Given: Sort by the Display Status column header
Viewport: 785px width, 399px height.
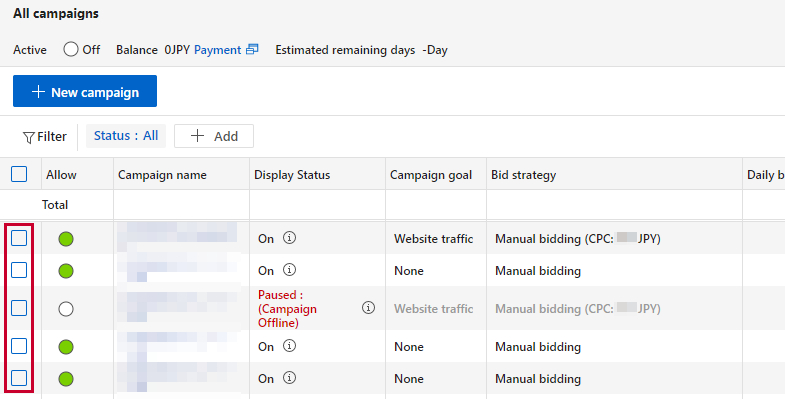Looking at the screenshot, I should [x=292, y=175].
